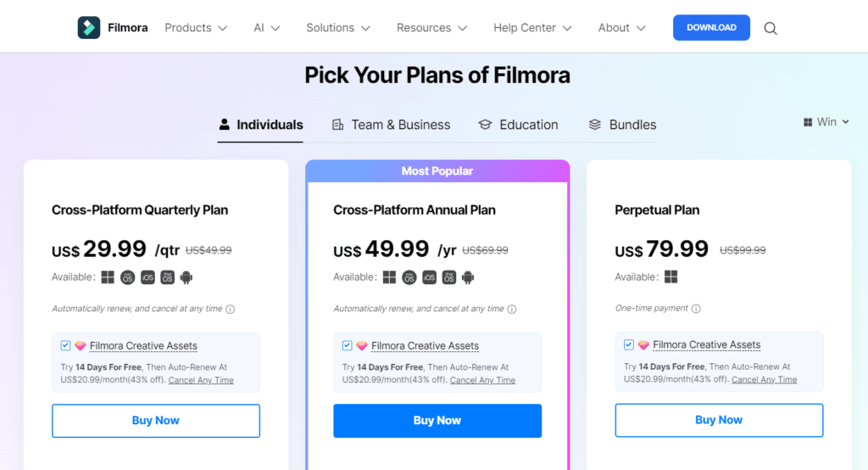Image resolution: width=868 pixels, height=470 pixels.
Task: Click macOS icon in Quarterly Plan availability
Action: 128,277
